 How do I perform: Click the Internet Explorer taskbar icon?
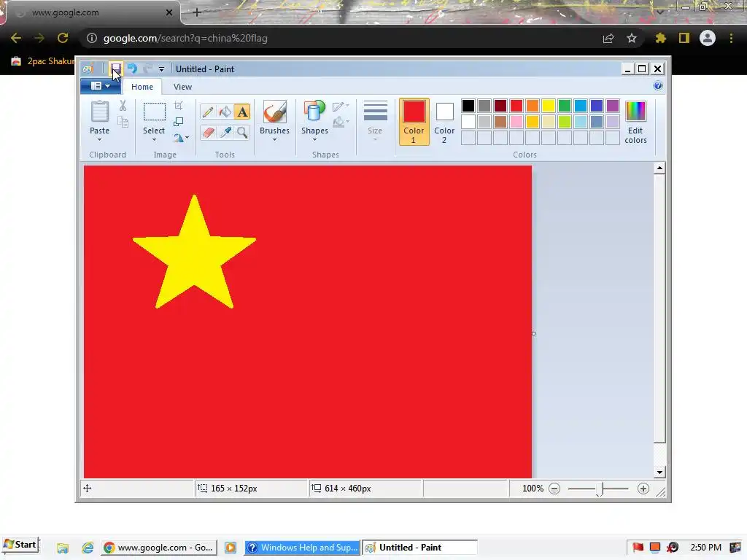tap(88, 548)
